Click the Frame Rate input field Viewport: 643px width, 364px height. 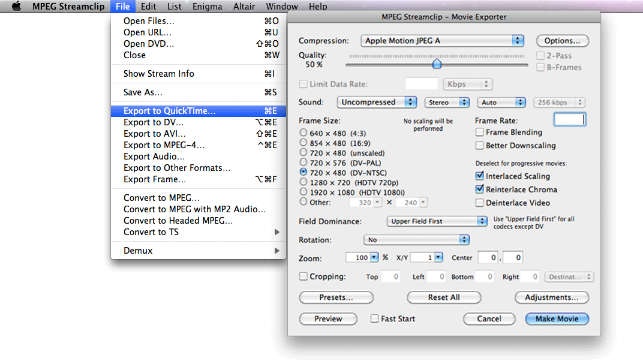(570, 120)
